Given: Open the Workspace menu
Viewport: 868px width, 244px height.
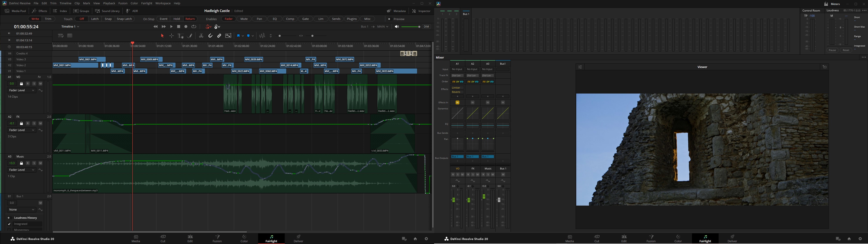Looking at the screenshot, I should (x=163, y=3).
